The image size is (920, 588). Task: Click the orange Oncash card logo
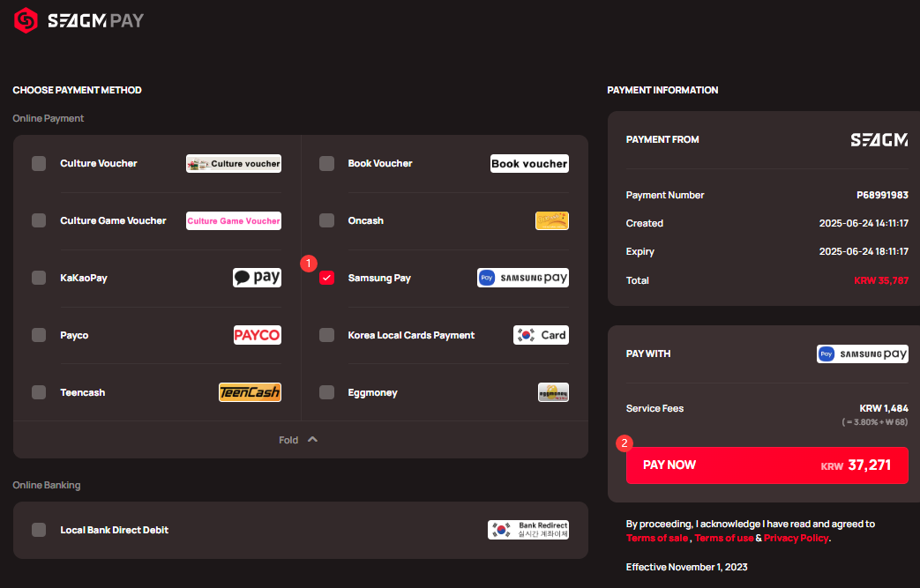552,221
